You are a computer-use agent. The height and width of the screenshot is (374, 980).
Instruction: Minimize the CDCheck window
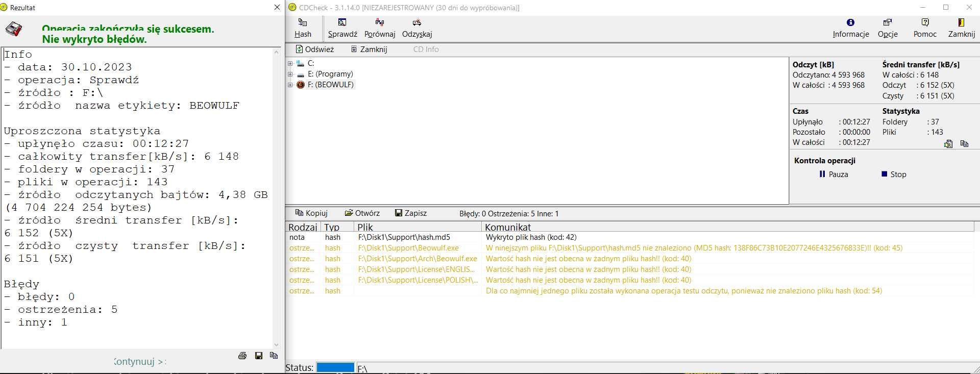pos(923,8)
